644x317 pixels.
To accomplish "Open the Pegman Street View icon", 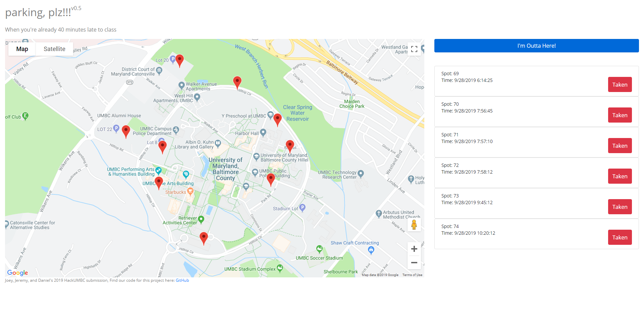I will pyautogui.click(x=414, y=225).
